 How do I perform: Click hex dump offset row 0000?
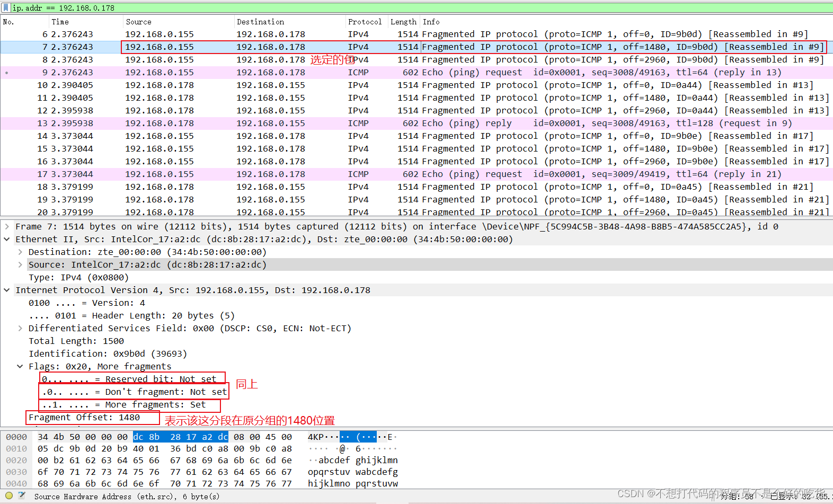16,437
